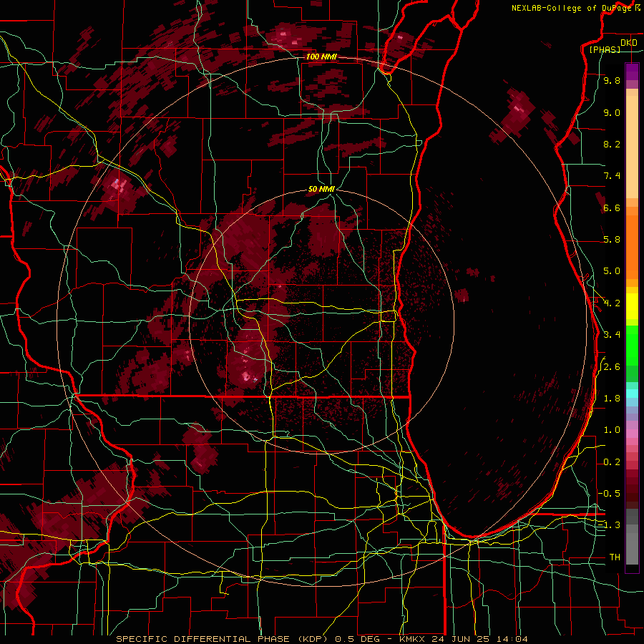Pick the yellow band of the color bar
644x644 pixels.
click(632, 306)
